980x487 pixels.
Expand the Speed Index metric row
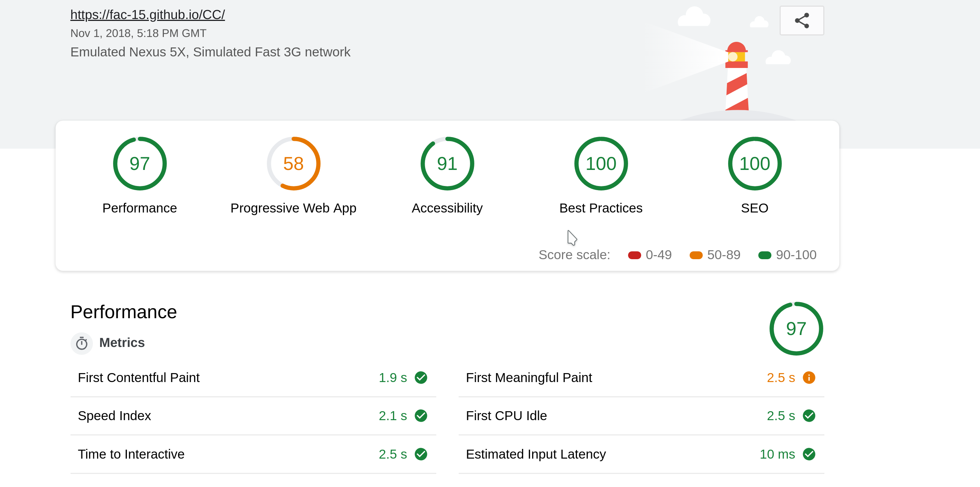(x=114, y=416)
